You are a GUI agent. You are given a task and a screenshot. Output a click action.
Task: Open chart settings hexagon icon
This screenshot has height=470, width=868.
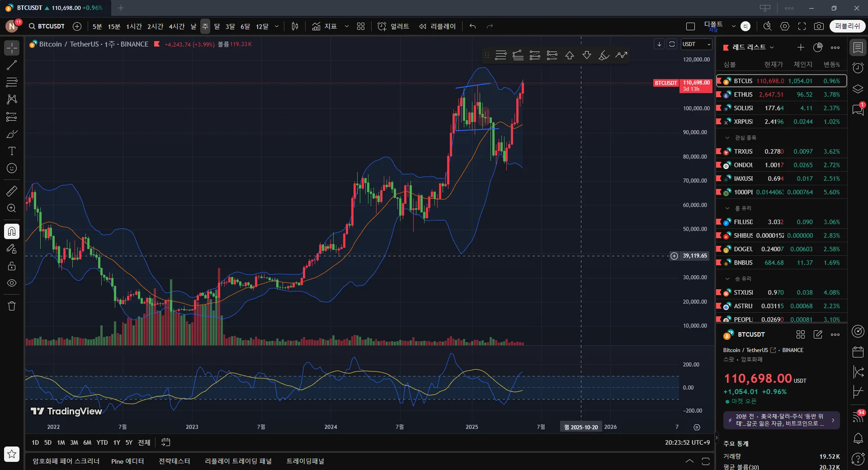785,26
